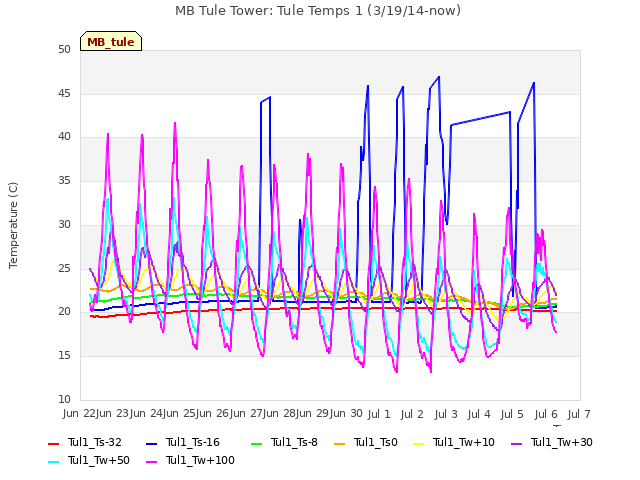Click the Jun 26 x-axis tick label
The height and width of the screenshot is (480, 640).
213,414
